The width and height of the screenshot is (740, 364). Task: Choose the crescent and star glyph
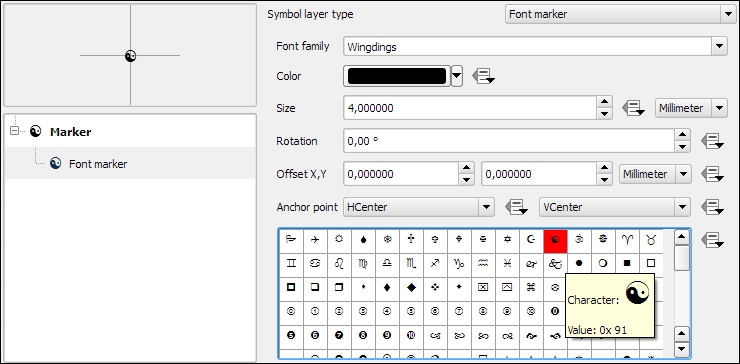click(531, 240)
